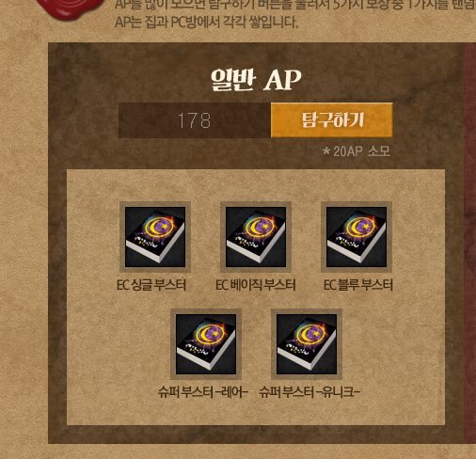Click the EC 싱글 부스터 book icon
The image size is (476, 459).
click(x=155, y=237)
